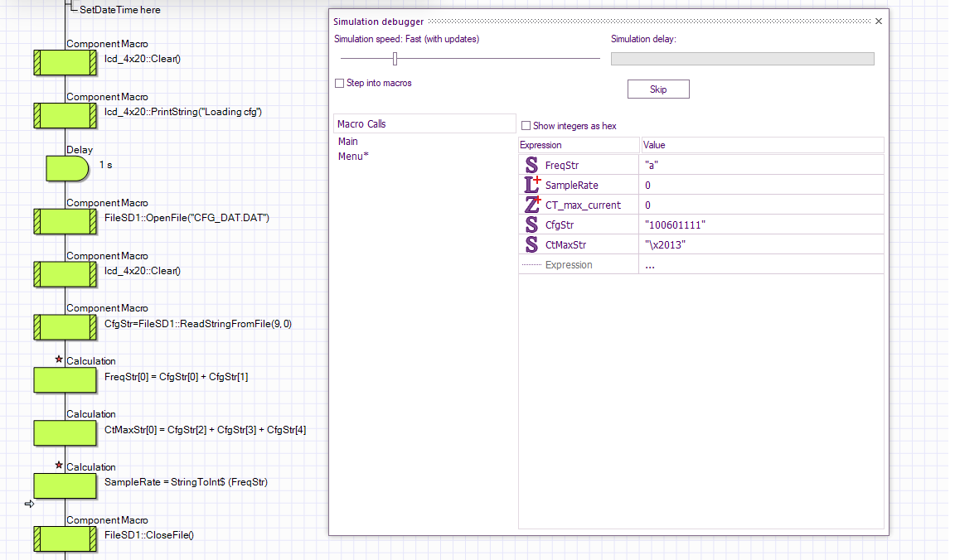Click the SampleRate expression name

571,185
